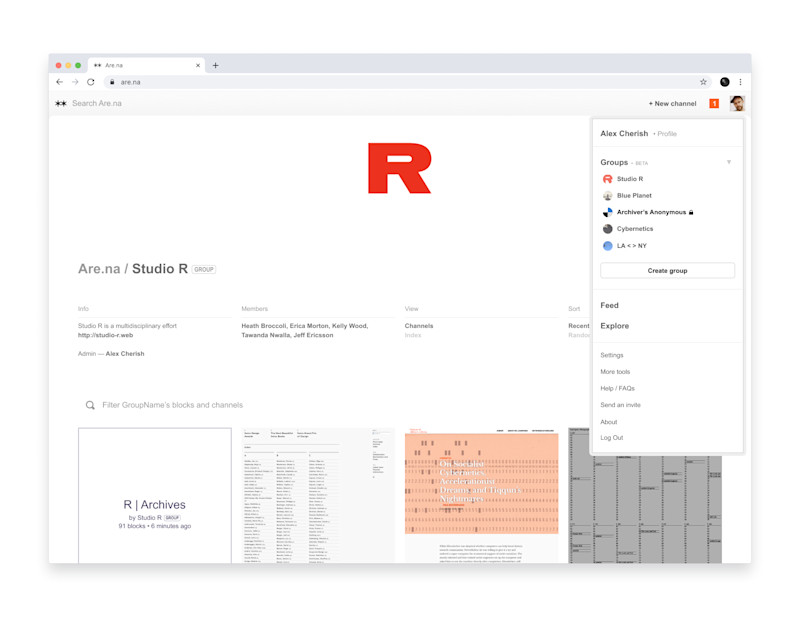Open the gray schedule grid thumbnail
The height and width of the screenshot is (617, 800).
645,509
